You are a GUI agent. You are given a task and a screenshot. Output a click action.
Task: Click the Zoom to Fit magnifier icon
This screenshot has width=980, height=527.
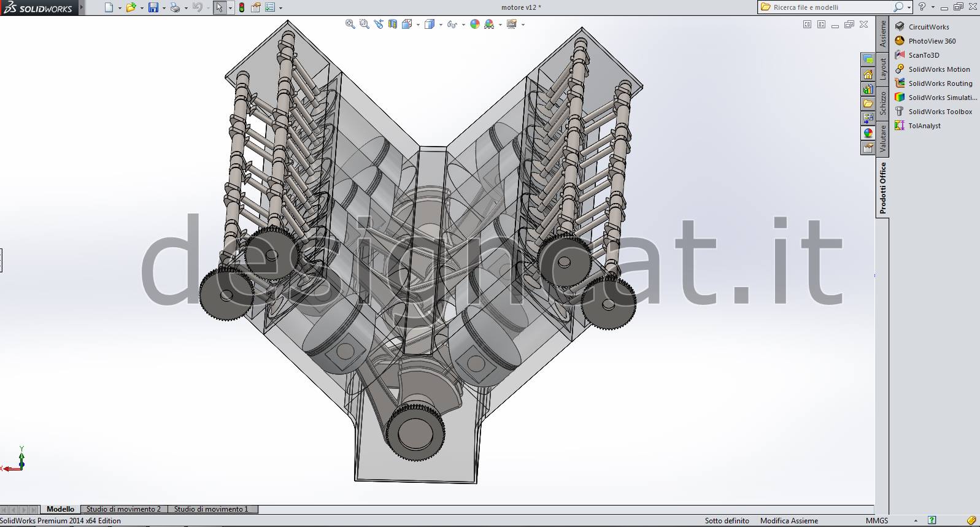350,24
